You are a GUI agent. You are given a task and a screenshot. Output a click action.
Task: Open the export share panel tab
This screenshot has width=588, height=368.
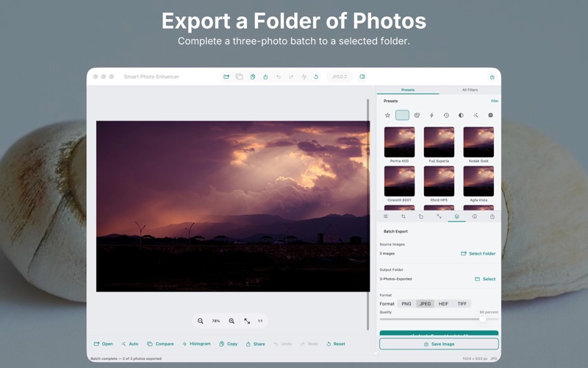492,216
